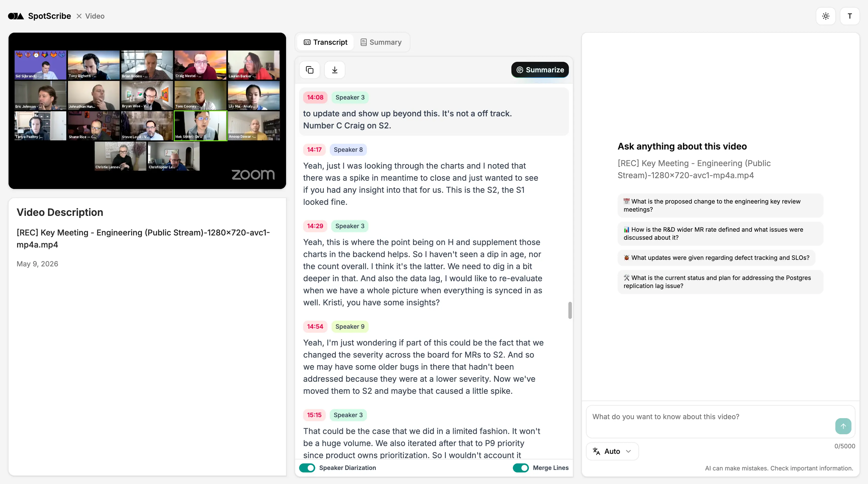
Task: Jump to timestamp 14:54
Action: pos(315,327)
